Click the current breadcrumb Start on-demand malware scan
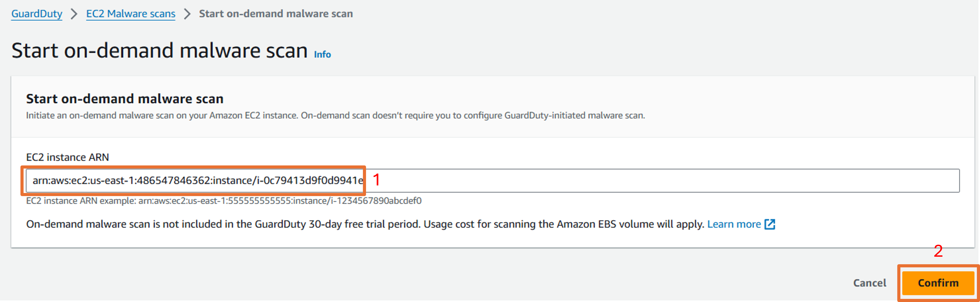The height and width of the screenshot is (302, 980). tap(276, 14)
